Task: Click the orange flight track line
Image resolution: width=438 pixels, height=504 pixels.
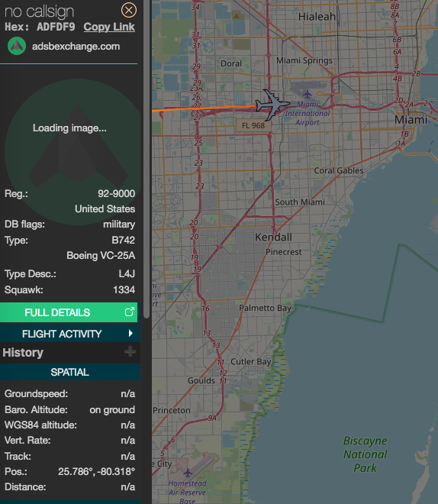Action: [x=204, y=108]
